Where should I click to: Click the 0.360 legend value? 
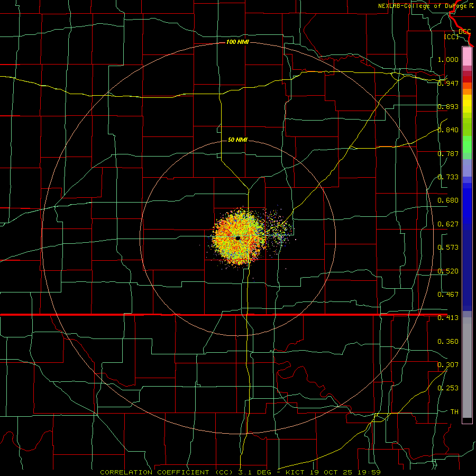[x=448, y=342]
